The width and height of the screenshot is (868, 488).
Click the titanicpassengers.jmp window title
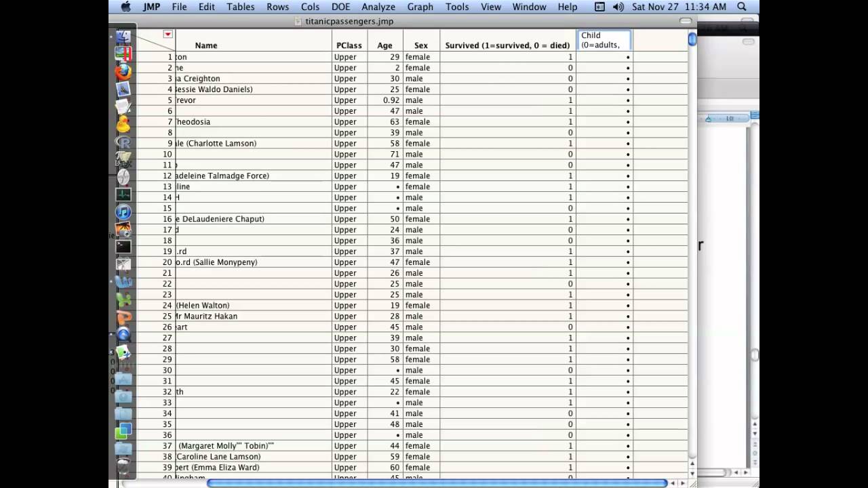(349, 21)
